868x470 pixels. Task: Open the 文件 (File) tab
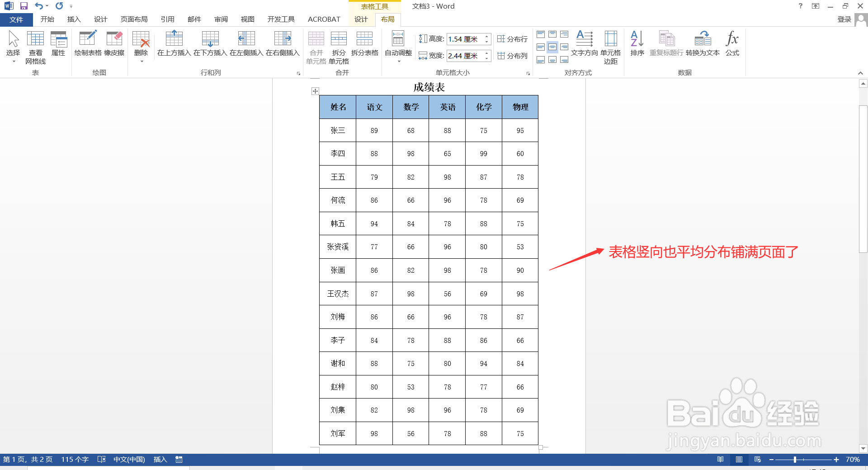pyautogui.click(x=16, y=19)
